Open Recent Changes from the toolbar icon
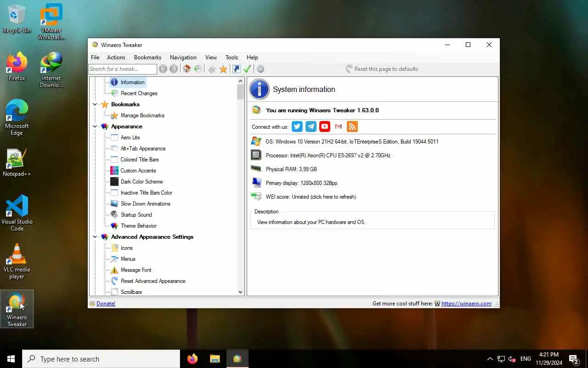The width and height of the screenshot is (588, 368). [198, 69]
